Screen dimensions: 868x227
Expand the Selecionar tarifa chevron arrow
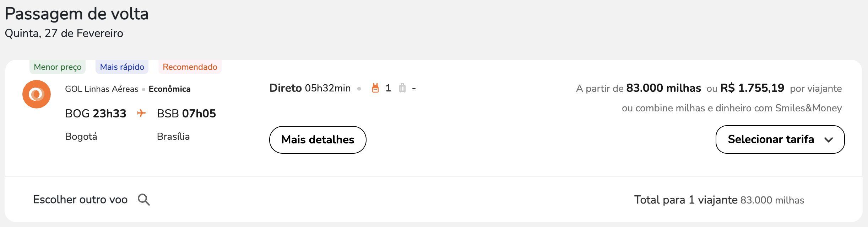tap(829, 140)
